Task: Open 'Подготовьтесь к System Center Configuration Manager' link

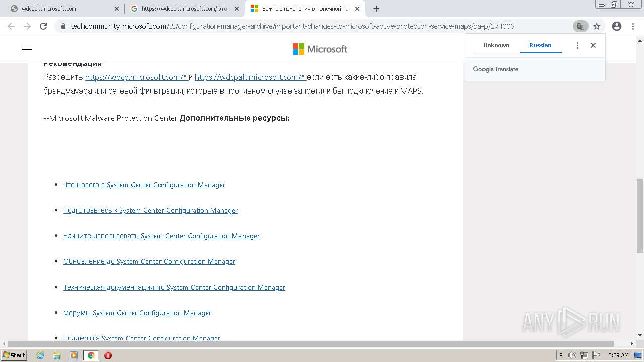Action: click(x=150, y=210)
